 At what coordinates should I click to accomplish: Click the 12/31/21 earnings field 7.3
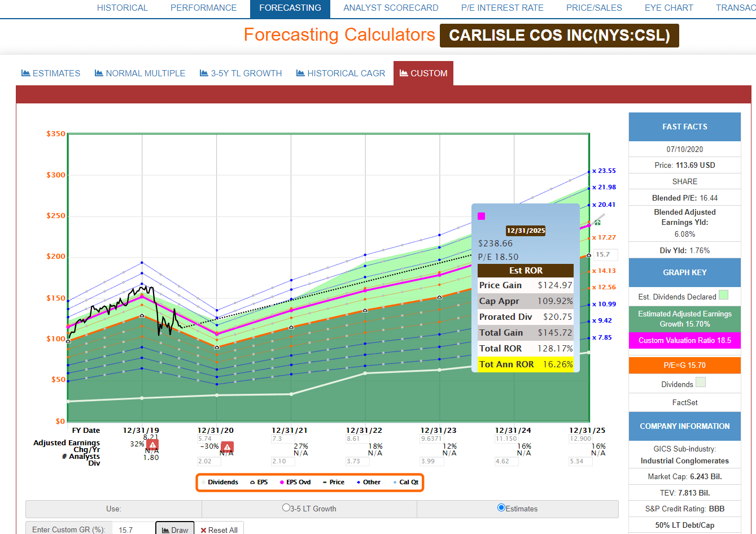[283, 439]
